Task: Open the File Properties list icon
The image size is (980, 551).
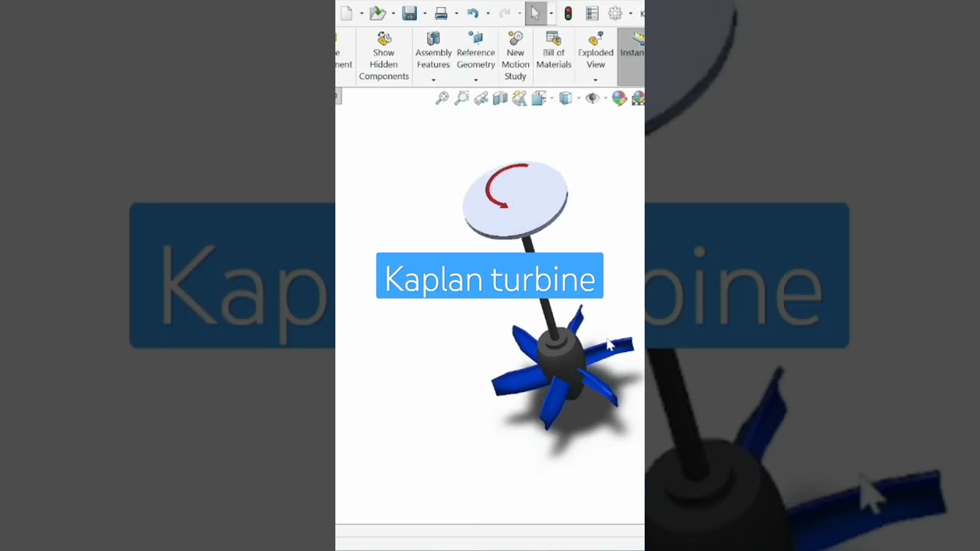Action: coord(592,13)
